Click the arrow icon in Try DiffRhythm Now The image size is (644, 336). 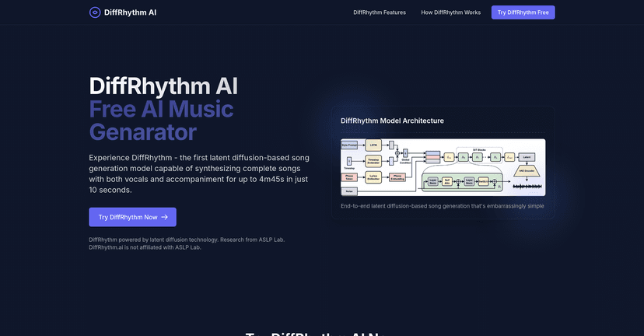164,217
